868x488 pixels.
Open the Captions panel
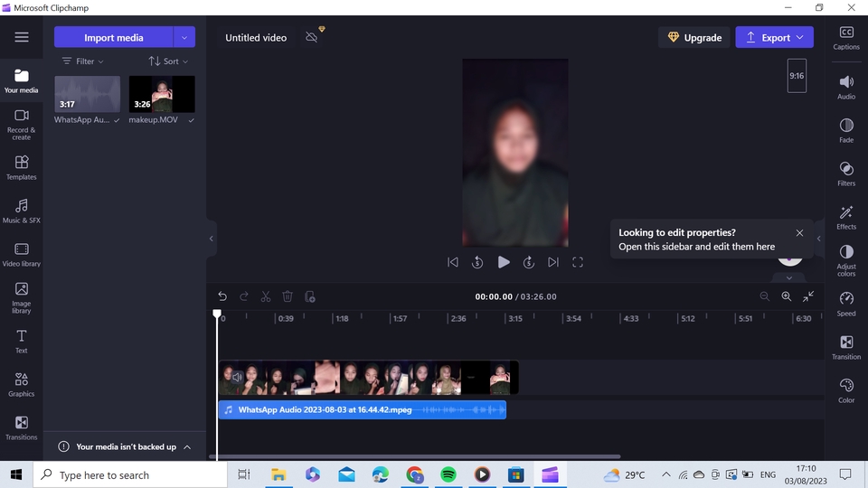846,38
